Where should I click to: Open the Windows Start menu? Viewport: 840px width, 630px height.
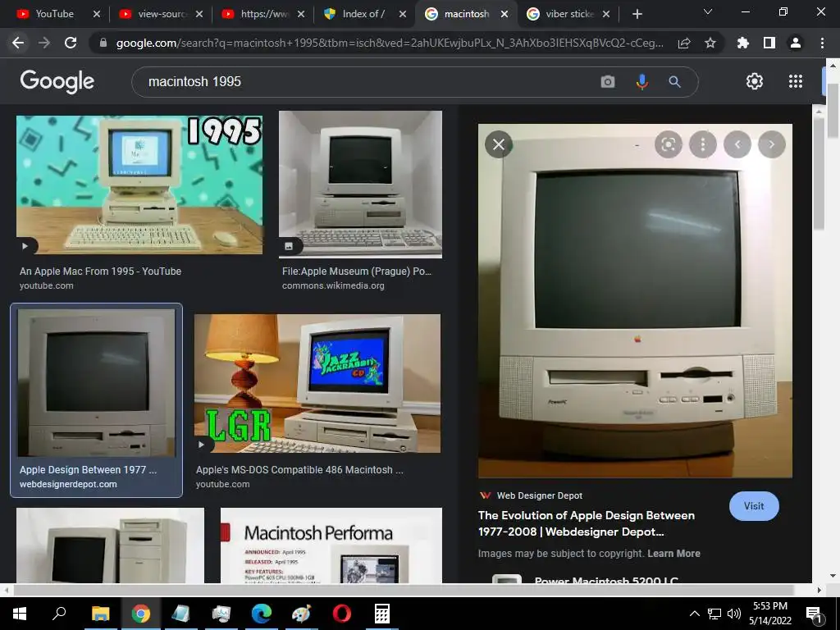(x=20, y=614)
